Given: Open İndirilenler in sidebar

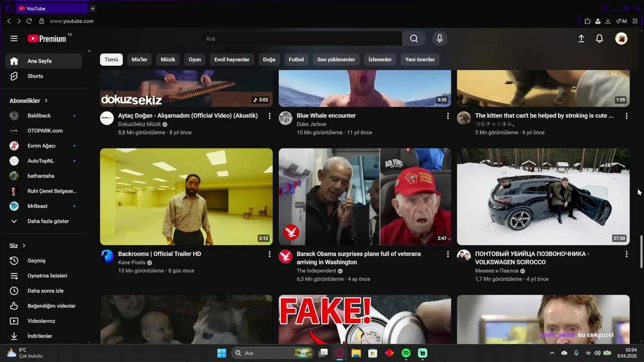Looking at the screenshot, I should click(x=43, y=336).
